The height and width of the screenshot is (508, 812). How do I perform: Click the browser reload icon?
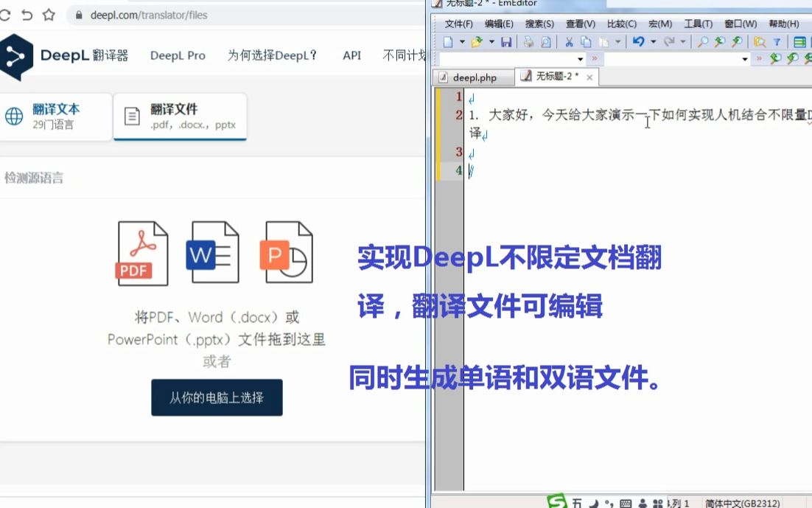(x=5, y=15)
